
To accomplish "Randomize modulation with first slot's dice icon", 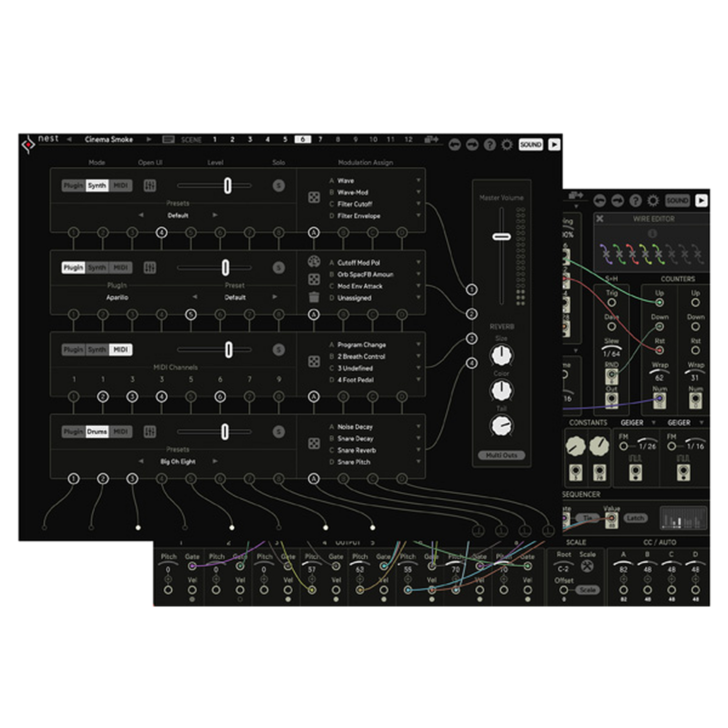I will click(313, 197).
